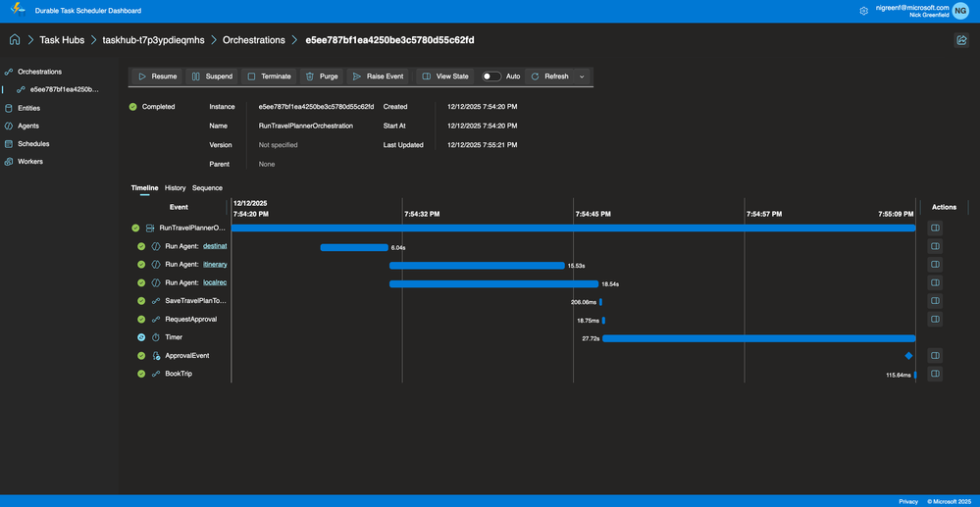Click the RunTravelPlannerO... event name

(x=192, y=228)
